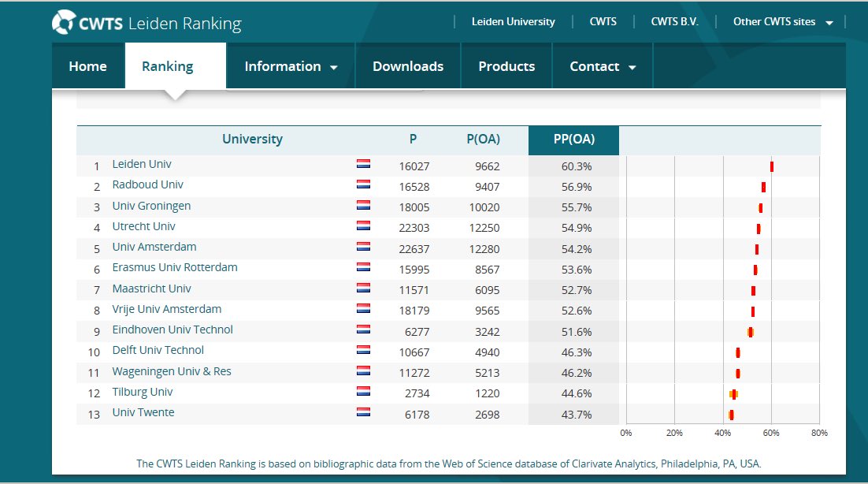Click the flag icon beside Univ Groningen
The width and height of the screenshot is (868, 484).
coord(363,206)
